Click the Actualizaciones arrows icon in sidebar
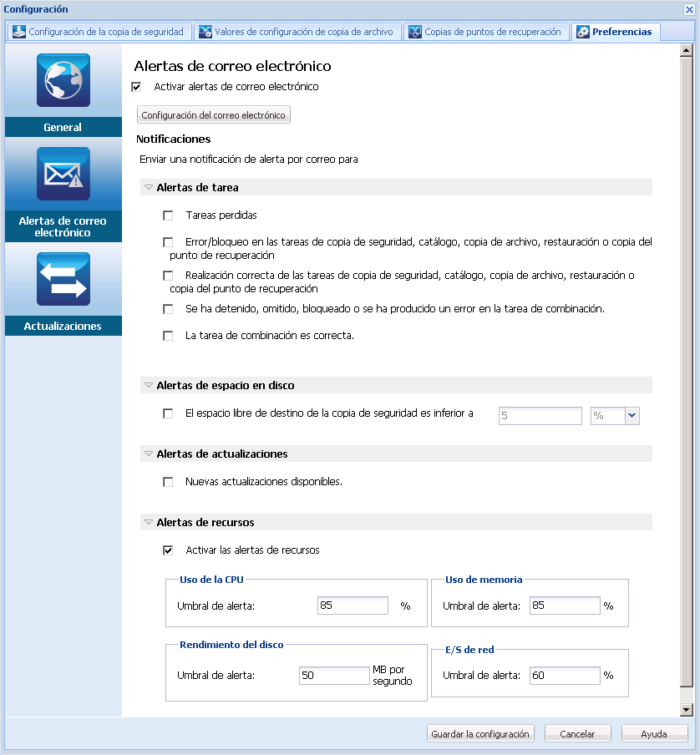 [x=63, y=278]
